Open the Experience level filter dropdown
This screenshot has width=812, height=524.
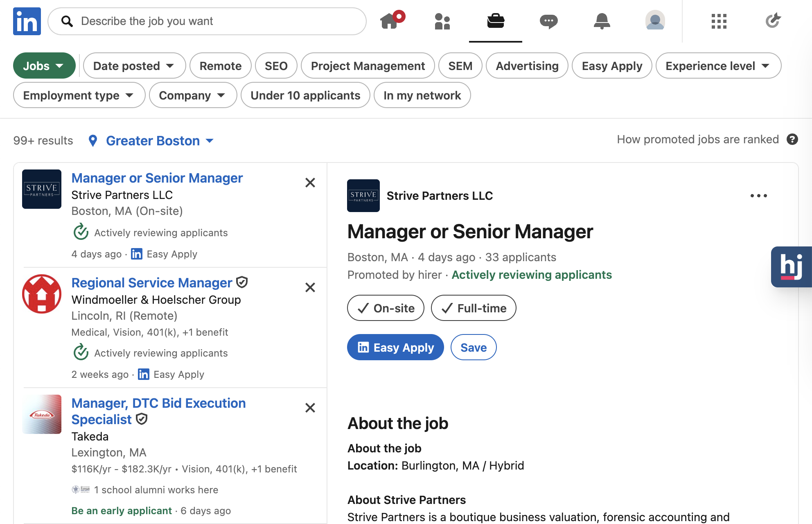(718, 65)
